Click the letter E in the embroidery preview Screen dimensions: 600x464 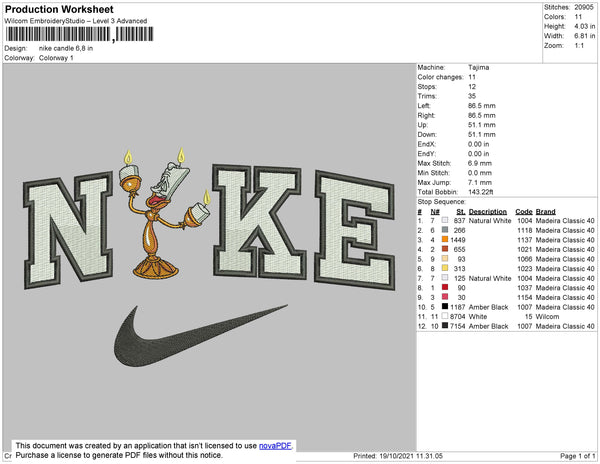[354, 230]
